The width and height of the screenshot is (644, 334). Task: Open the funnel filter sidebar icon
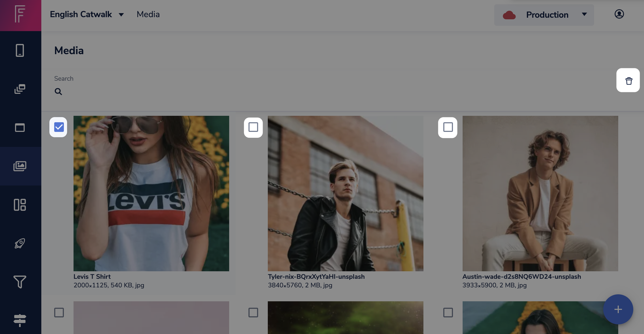[20, 282]
